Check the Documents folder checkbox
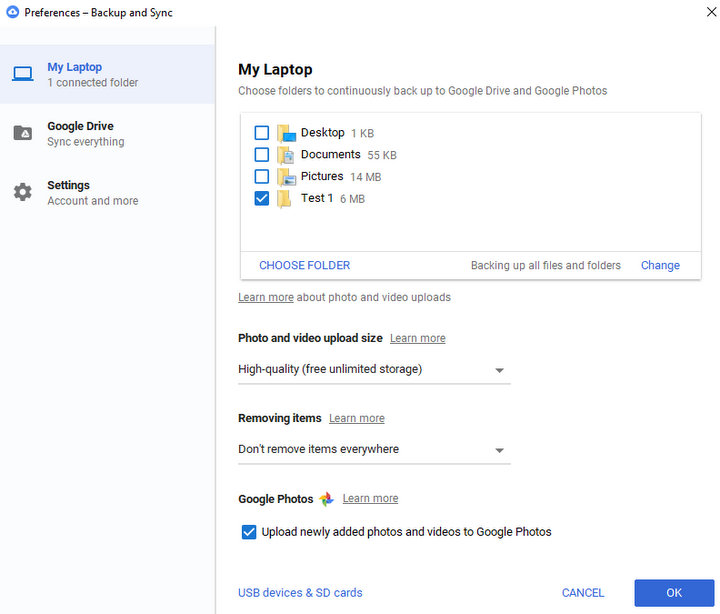 (262, 155)
